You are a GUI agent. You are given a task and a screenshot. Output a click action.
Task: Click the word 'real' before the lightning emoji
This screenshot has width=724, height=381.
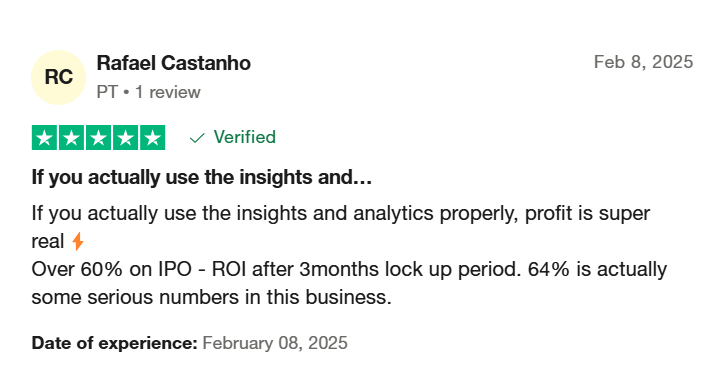48,242
